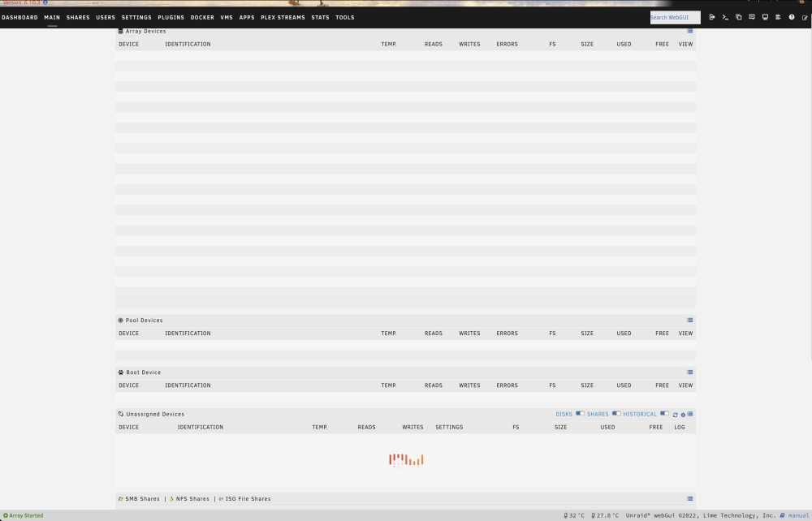Click the Array Devices section title

(x=145, y=31)
